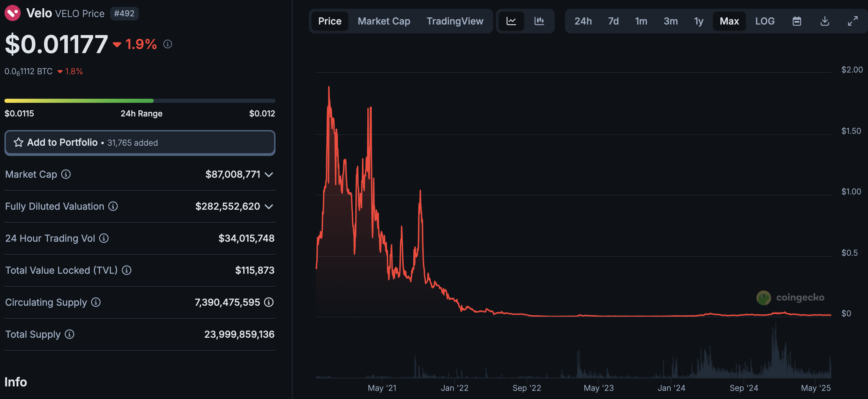Select the 3m time range
The image size is (868, 399).
tap(671, 21)
